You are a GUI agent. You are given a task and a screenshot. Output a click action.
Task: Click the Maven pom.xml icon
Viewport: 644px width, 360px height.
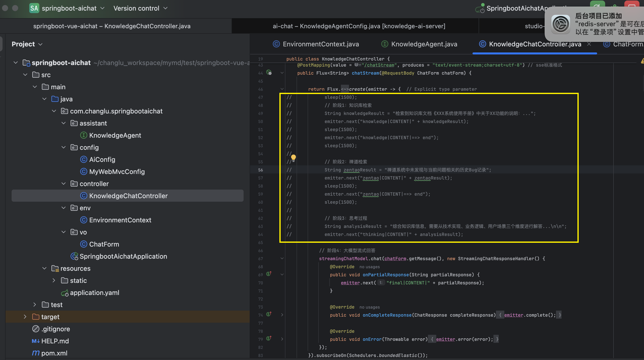click(x=36, y=353)
